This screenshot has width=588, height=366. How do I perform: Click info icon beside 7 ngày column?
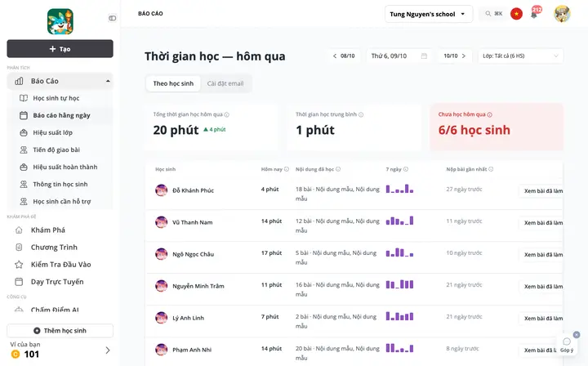(x=406, y=169)
